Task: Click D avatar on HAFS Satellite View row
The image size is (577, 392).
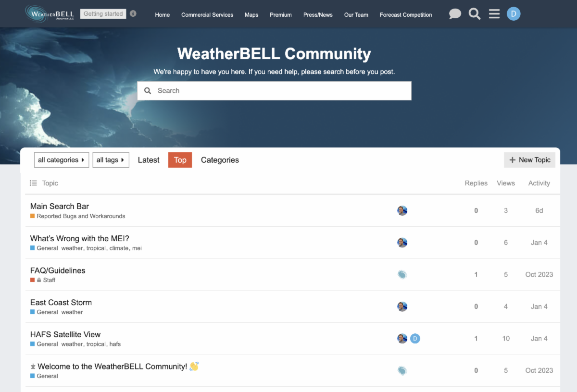Action: point(415,339)
